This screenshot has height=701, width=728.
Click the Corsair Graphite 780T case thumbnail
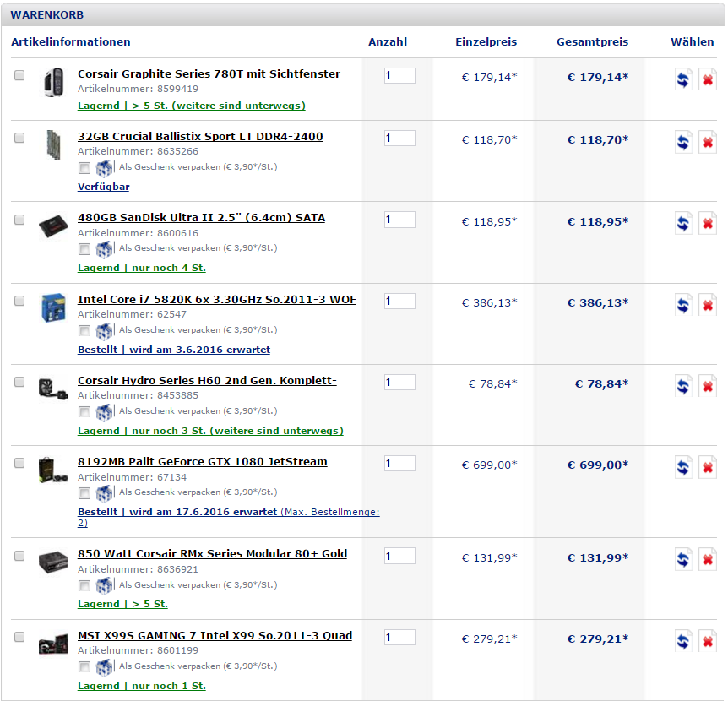[54, 82]
